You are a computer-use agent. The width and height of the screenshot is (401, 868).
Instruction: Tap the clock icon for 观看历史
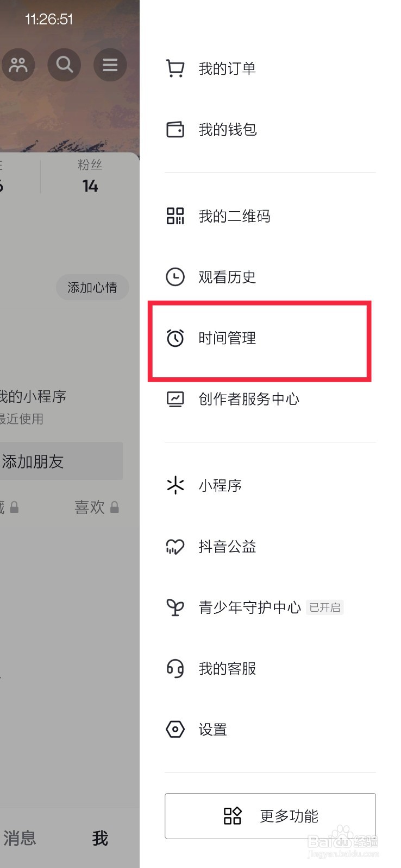175,277
